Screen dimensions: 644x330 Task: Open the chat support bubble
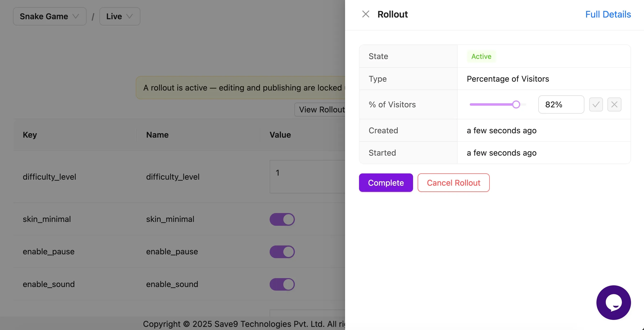(x=613, y=303)
